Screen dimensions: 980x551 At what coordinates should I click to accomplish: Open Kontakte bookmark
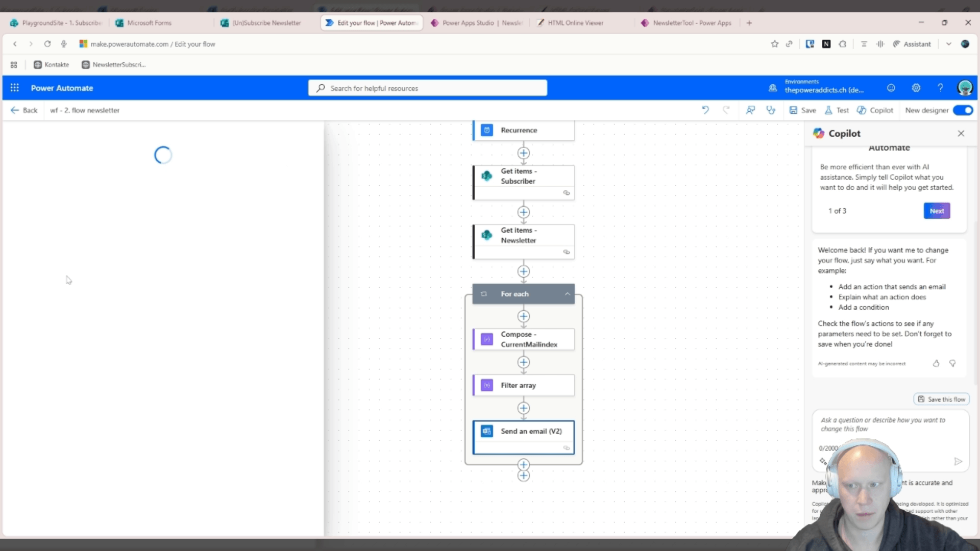coord(51,64)
